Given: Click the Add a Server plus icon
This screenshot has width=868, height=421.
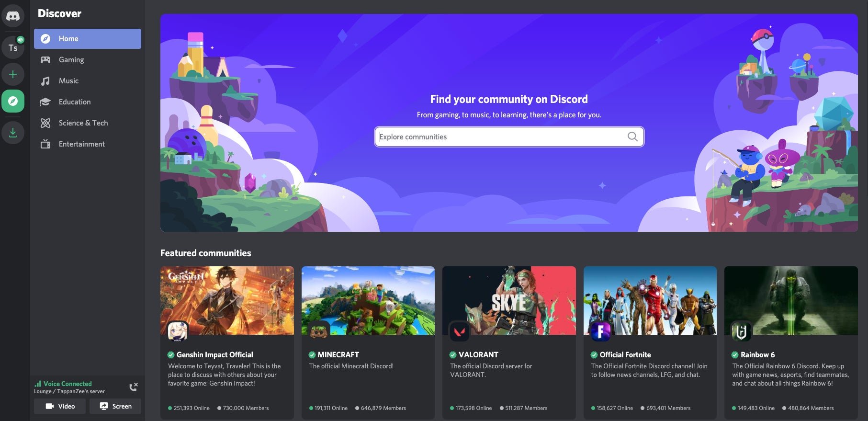Looking at the screenshot, I should tap(13, 74).
